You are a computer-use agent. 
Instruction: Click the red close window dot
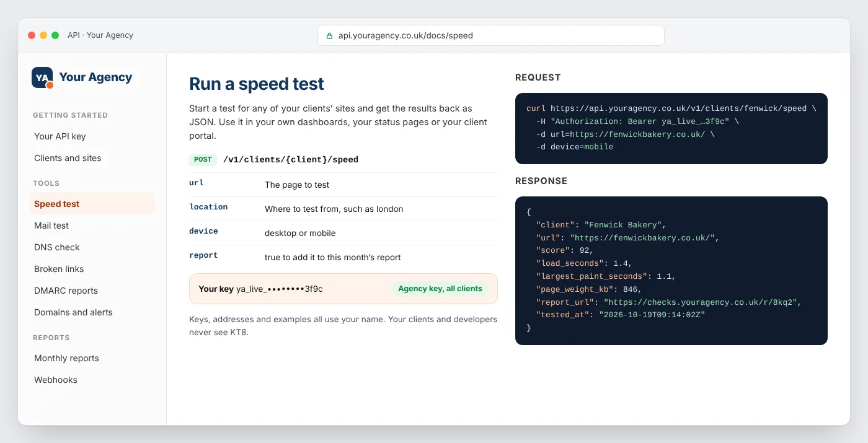32,35
